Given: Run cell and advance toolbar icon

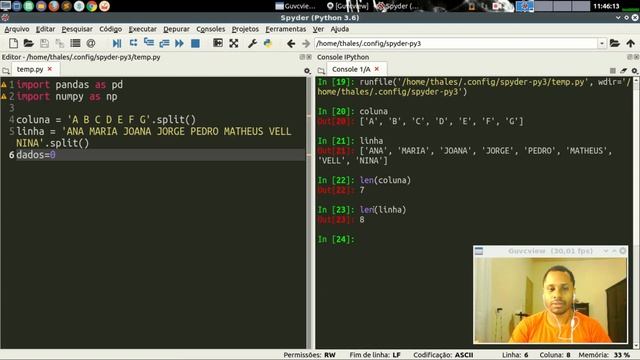Looking at the screenshot, I should 149,43.
